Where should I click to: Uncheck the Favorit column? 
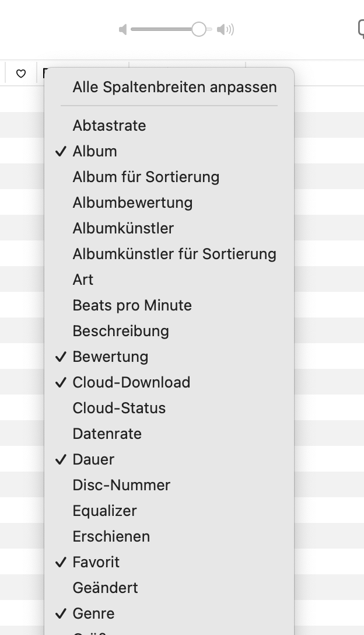pos(96,562)
